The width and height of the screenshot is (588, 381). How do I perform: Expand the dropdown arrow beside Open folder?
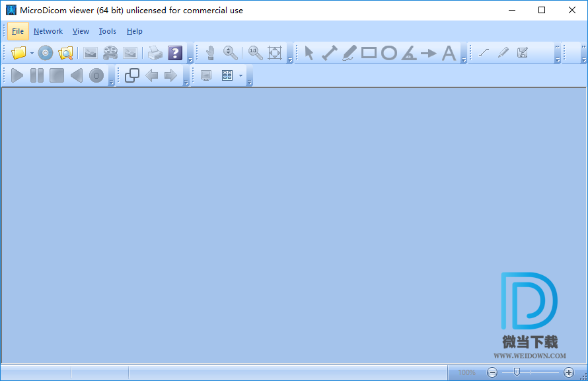pyautogui.click(x=32, y=54)
